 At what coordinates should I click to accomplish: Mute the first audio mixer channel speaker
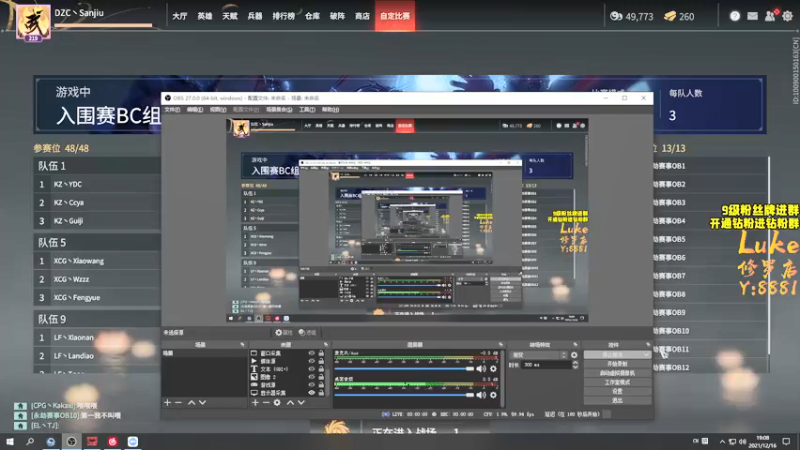[481, 368]
